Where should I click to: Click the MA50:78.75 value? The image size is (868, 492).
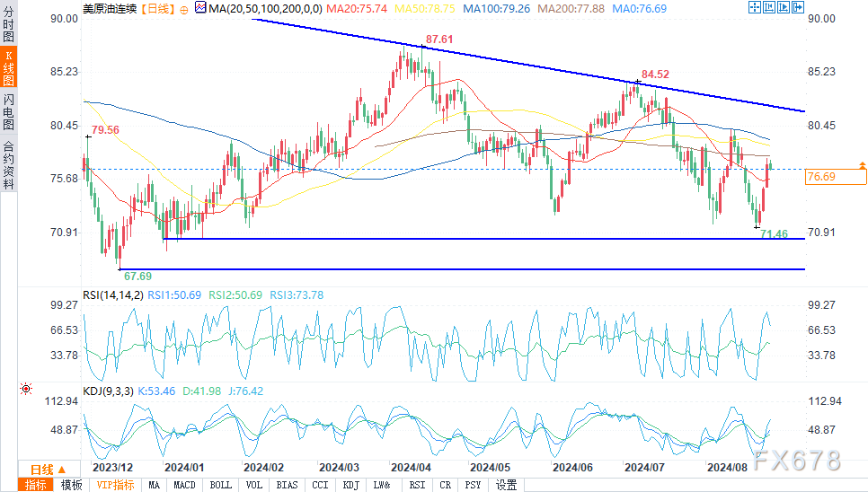pyautogui.click(x=425, y=9)
